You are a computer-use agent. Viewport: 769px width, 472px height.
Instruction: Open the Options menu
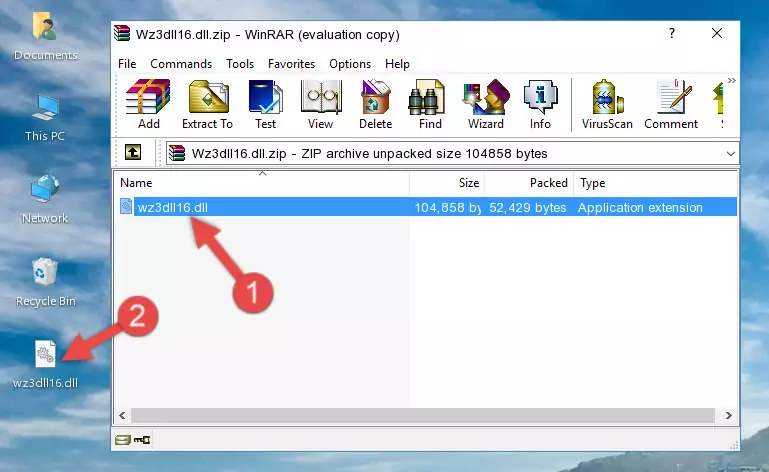coord(350,64)
